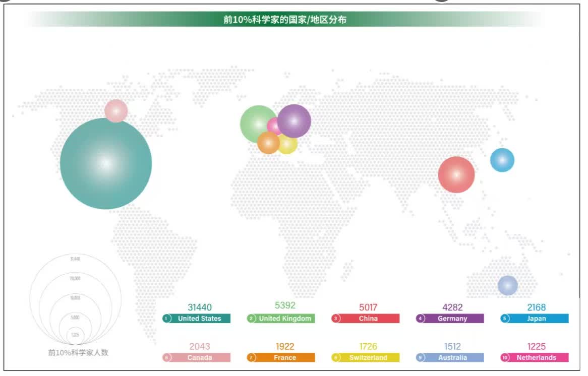Select the rank 5 badge beside Japan
The width and height of the screenshot is (588, 376).
coord(504,319)
